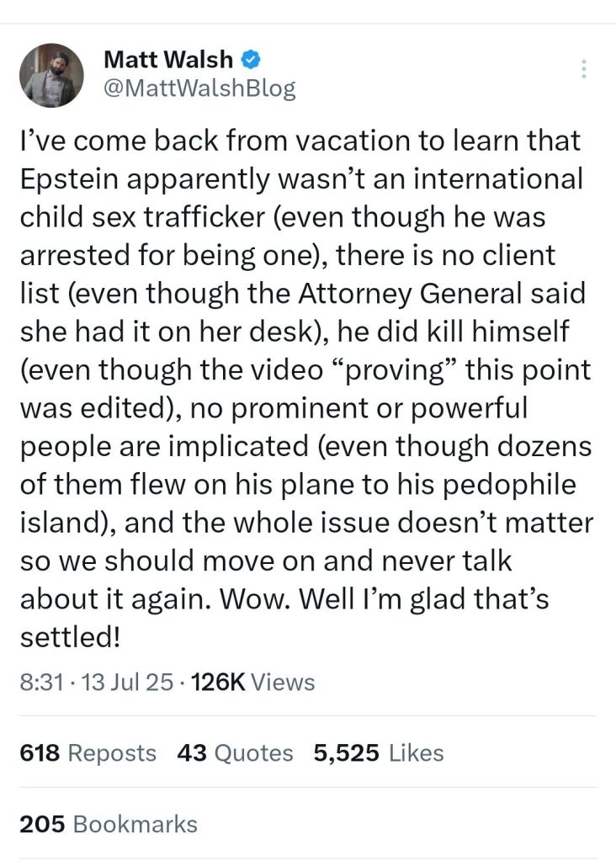Viewport: 616px width, 861px height.
Task: Click the 43 quote count number
Action: point(192,752)
